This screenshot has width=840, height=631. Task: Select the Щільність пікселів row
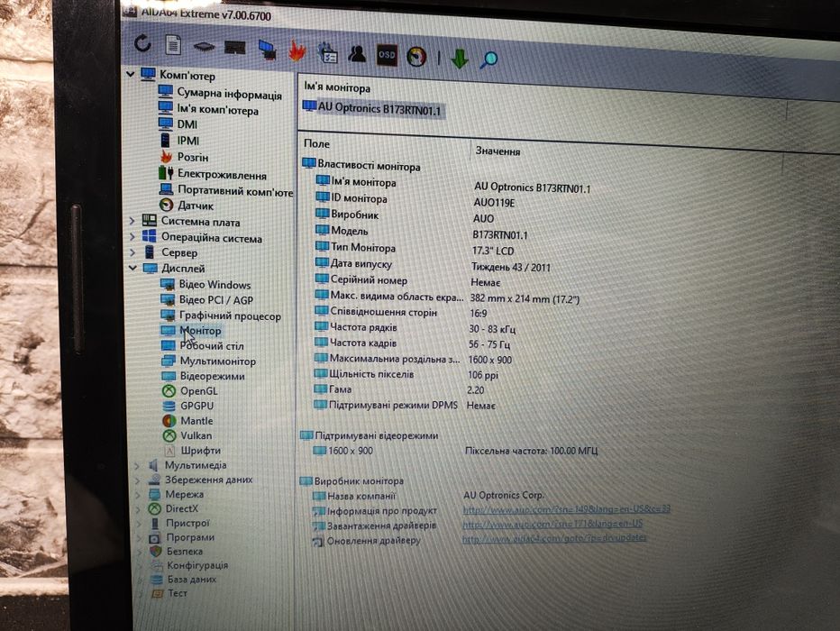click(x=406, y=374)
